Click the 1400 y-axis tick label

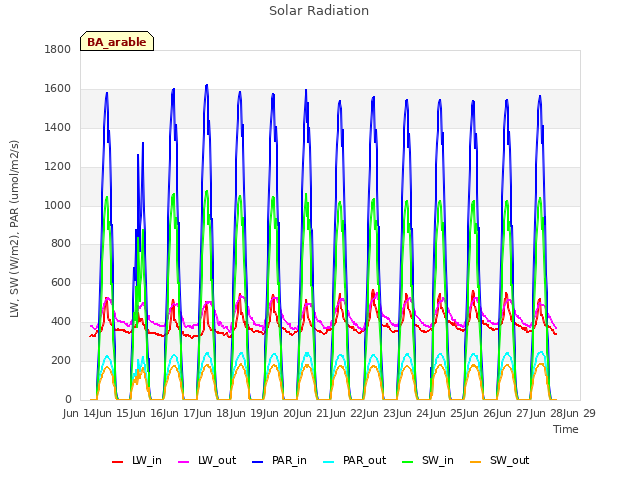coord(58,128)
